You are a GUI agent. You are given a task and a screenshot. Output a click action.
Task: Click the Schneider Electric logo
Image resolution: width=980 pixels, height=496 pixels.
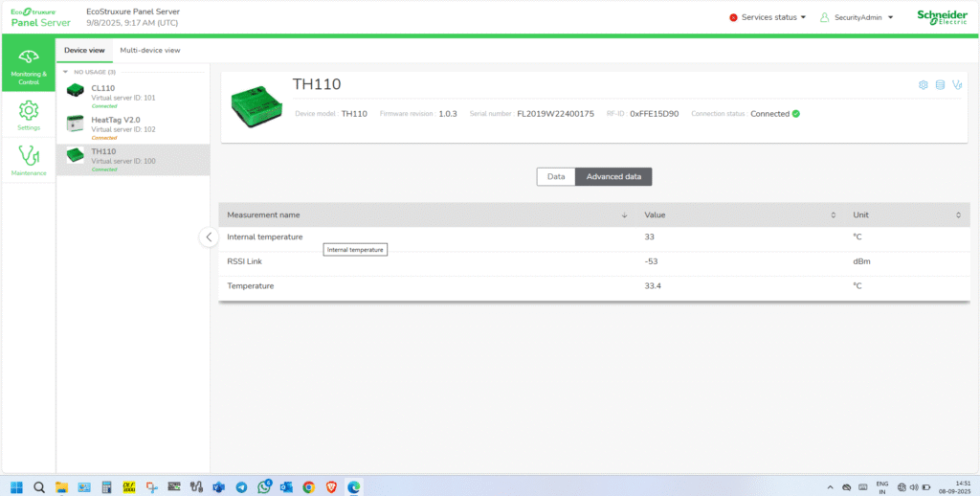tap(942, 17)
